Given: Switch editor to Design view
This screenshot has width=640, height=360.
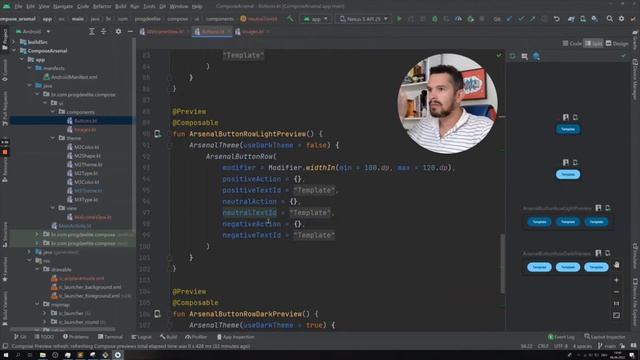Looking at the screenshot, I should [x=617, y=43].
